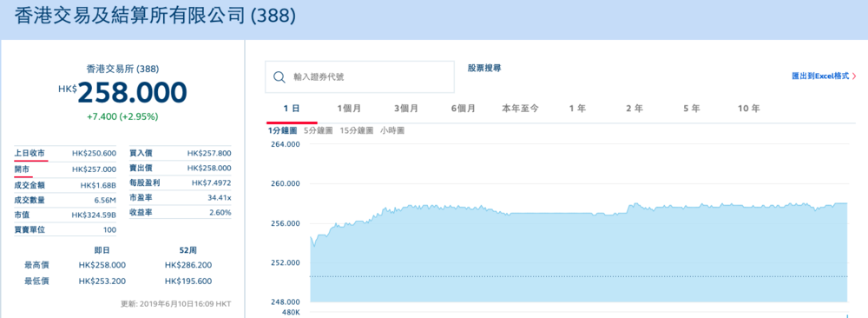Screen dimensions: 868x318
Task: Click the HK$195.600 52-week low value
Action: [188, 282]
